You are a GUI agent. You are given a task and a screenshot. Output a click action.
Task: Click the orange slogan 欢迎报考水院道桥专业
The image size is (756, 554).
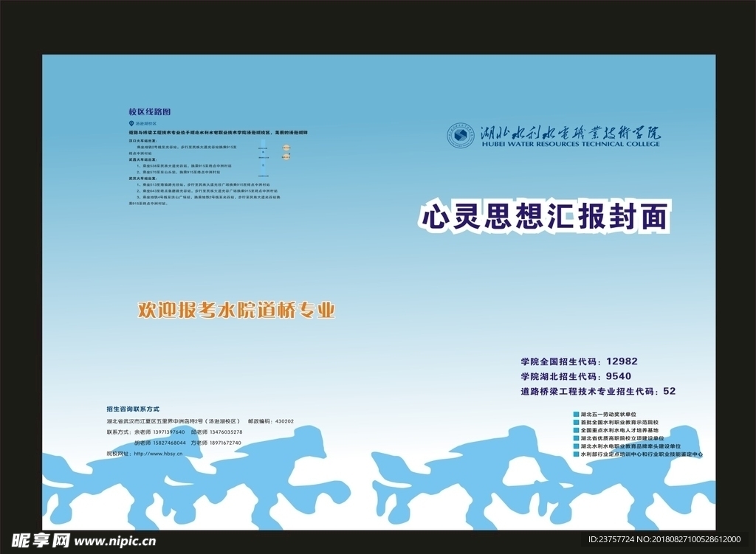(x=236, y=311)
